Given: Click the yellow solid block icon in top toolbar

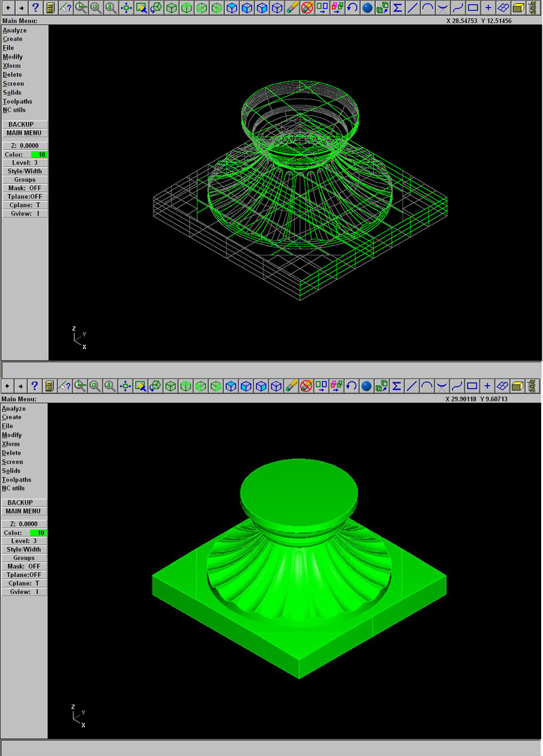Looking at the screenshot, I should click(x=518, y=8).
